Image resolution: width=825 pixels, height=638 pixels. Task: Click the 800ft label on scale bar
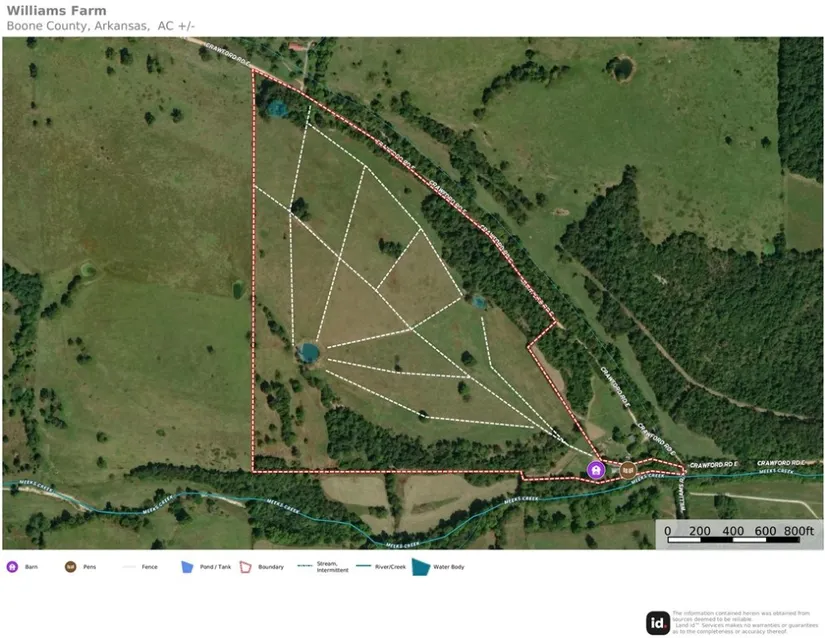click(x=799, y=530)
